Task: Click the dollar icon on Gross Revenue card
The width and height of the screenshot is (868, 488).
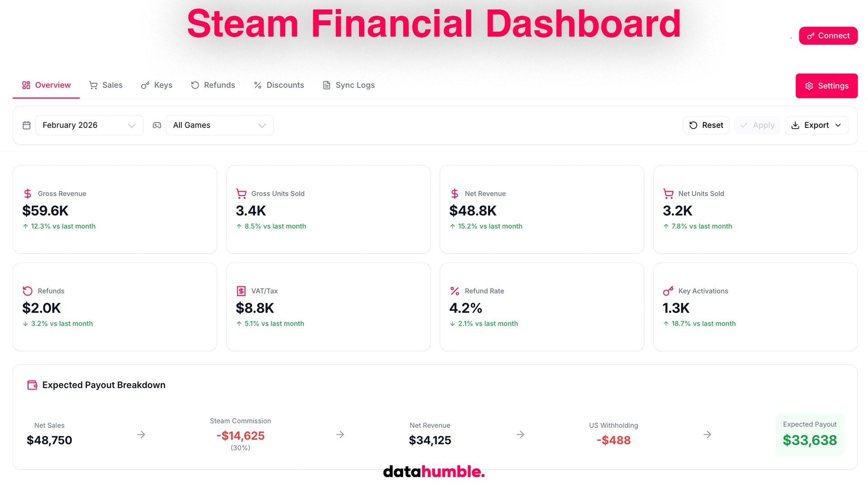Action: (28, 193)
